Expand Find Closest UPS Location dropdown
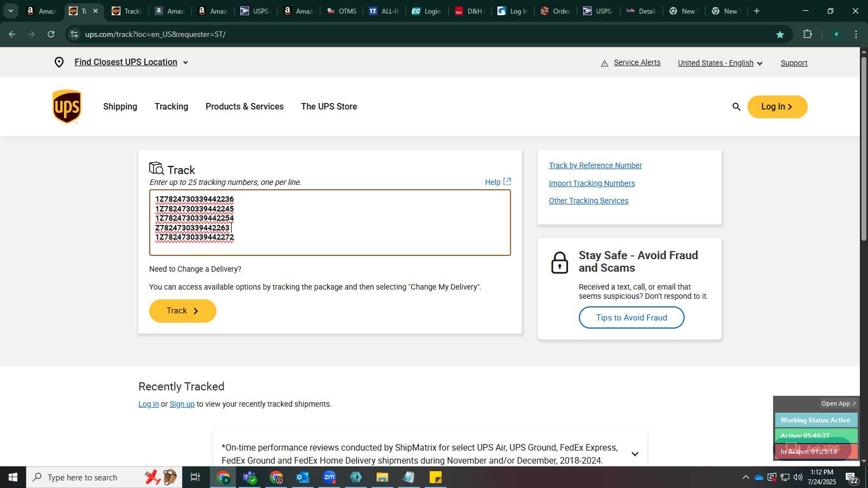This screenshot has width=868, height=488. pos(131,62)
